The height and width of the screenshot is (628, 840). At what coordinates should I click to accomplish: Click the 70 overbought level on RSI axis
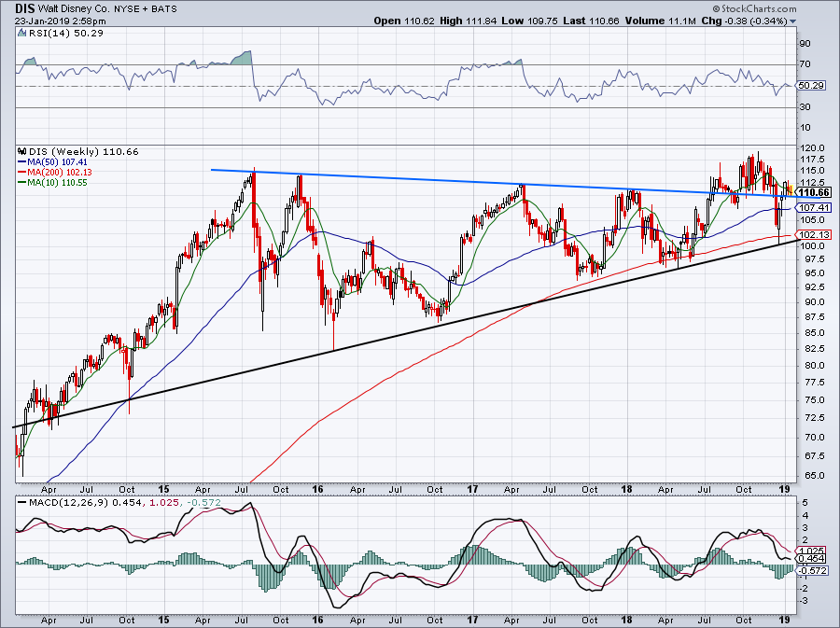805,64
